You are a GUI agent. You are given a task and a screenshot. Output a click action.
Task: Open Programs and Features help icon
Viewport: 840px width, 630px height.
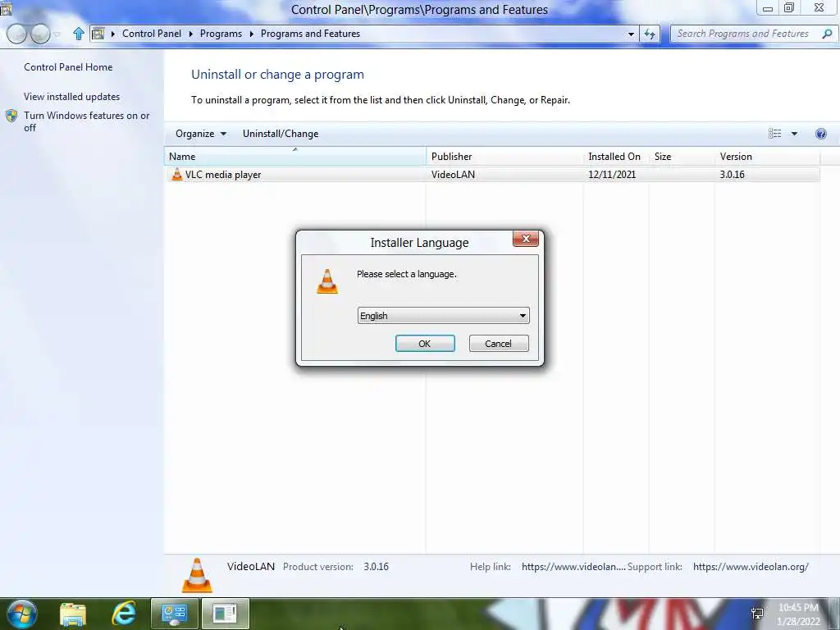pos(820,134)
